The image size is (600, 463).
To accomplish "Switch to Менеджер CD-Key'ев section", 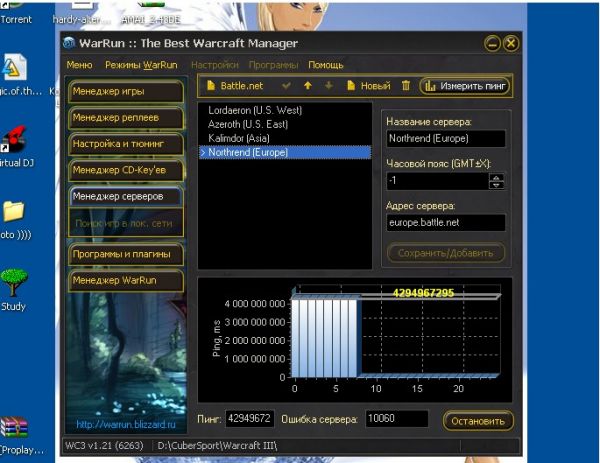I will [125, 170].
